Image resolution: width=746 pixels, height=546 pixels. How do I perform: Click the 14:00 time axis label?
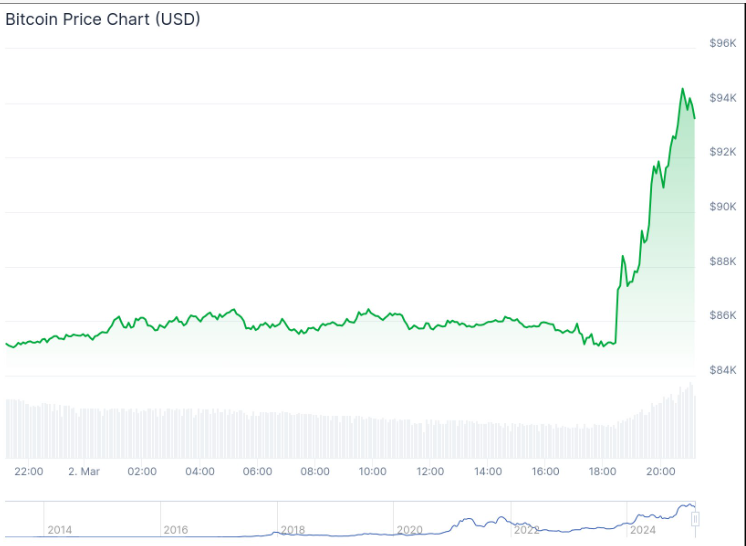(488, 471)
